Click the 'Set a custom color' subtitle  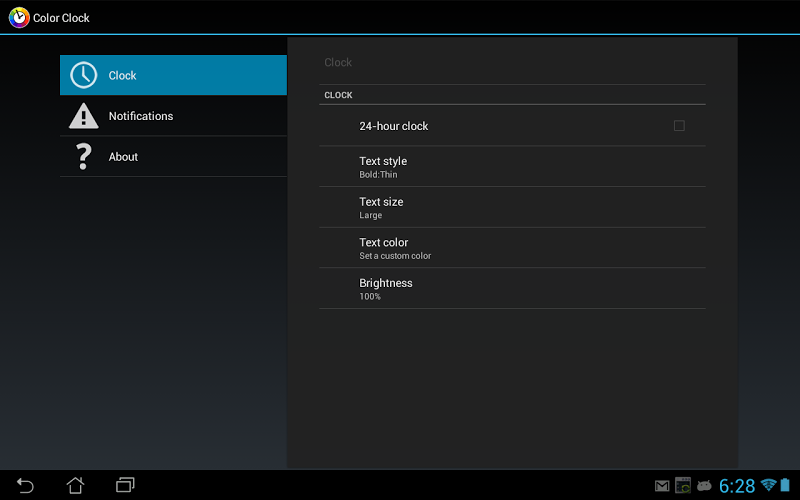pyautogui.click(x=395, y=256)
